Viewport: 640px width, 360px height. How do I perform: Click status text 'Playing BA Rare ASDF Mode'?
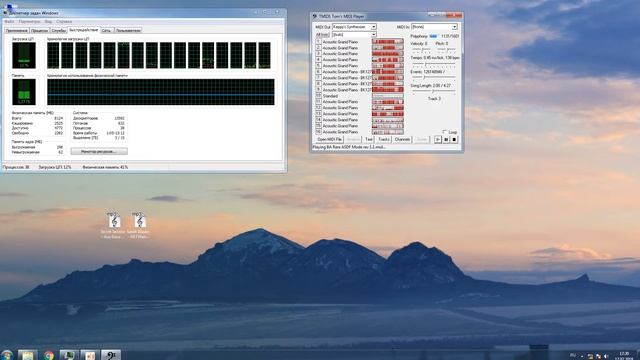click(x=349, y=147)
